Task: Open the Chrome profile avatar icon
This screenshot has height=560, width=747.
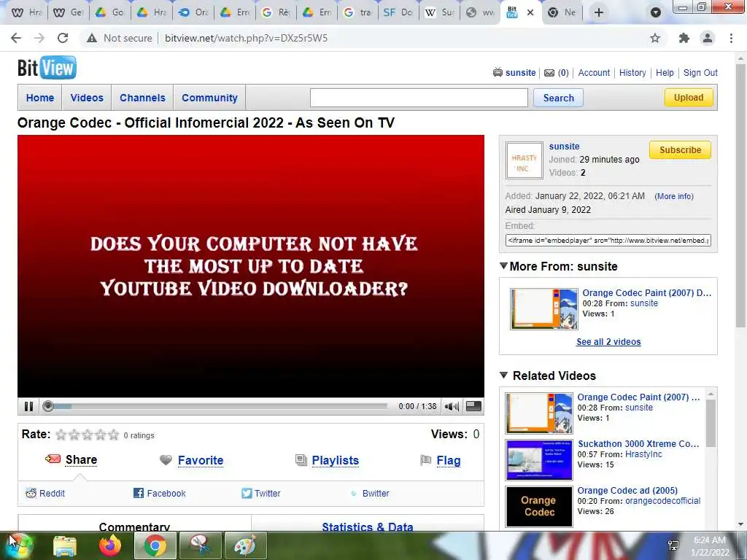Action: pos(708,38)
